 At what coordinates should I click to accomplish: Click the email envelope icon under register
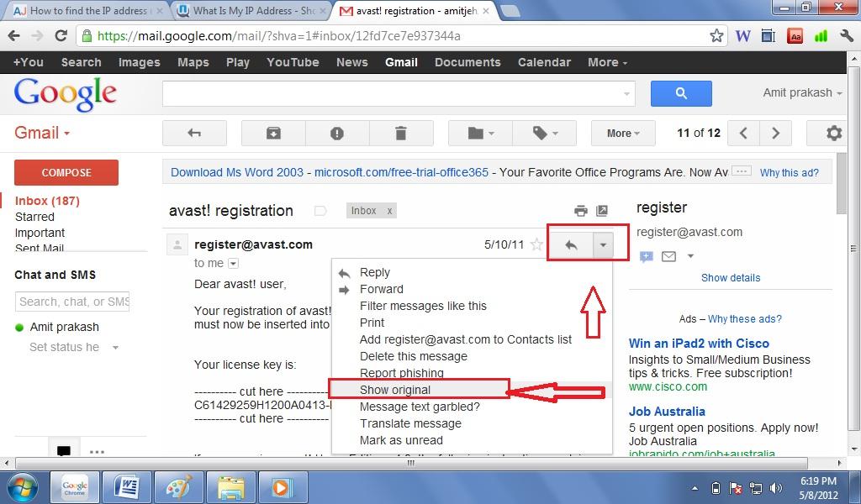(668, 256)
